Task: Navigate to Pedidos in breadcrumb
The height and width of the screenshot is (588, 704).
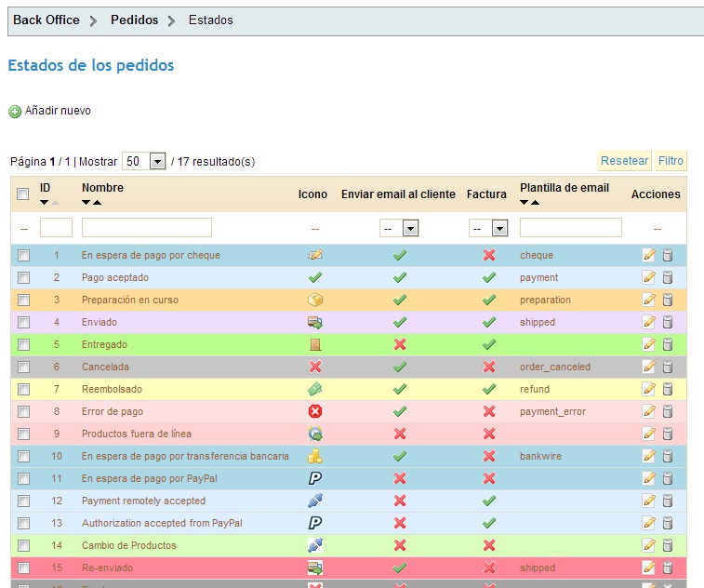Action: (x=134, y=20)
